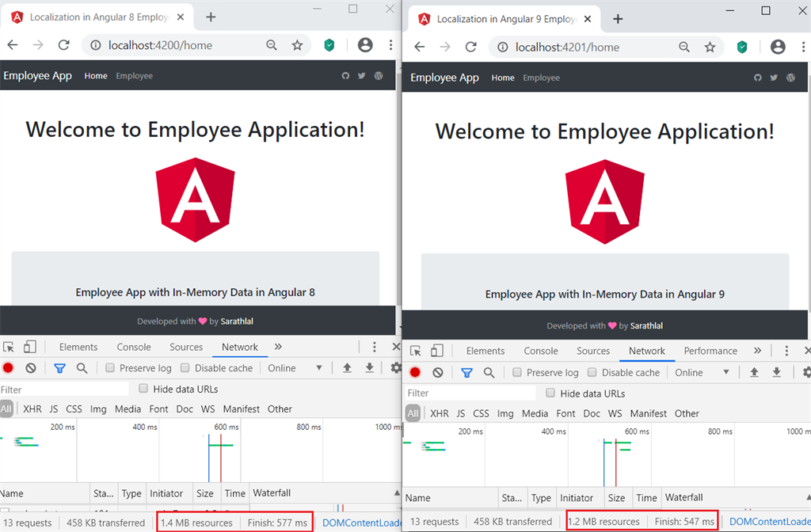Open Employee link in Angular 8 app

[134, 75]
